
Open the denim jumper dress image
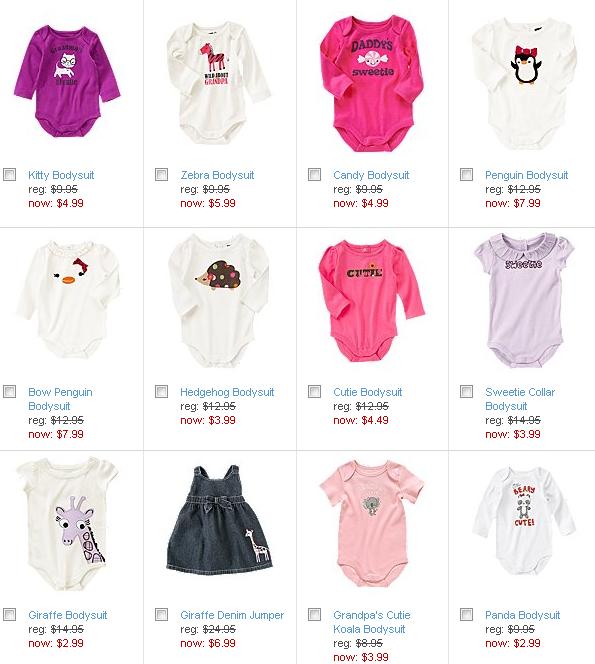point(219,520)
